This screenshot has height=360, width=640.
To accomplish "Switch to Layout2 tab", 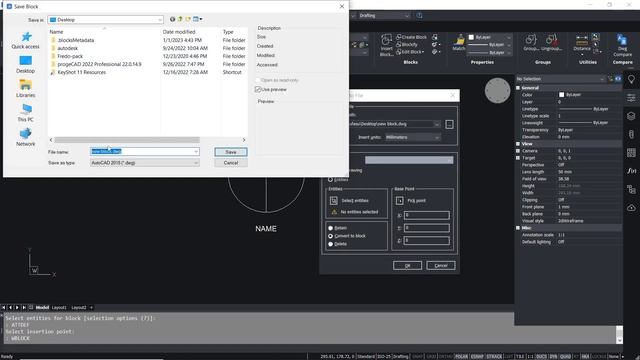I will click(x=79, y=307).
